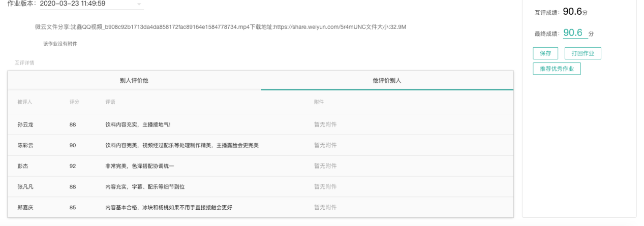644x226 pixels.
Task: Focus the 最终成绩 score input field
Action: click(574, 33)
